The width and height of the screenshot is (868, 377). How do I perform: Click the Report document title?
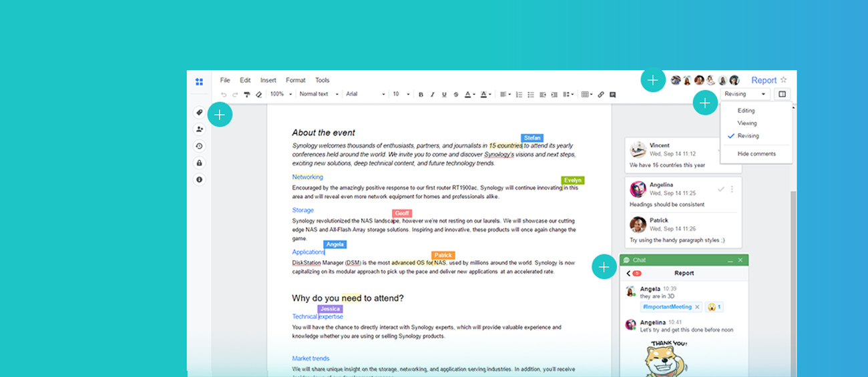764,80
